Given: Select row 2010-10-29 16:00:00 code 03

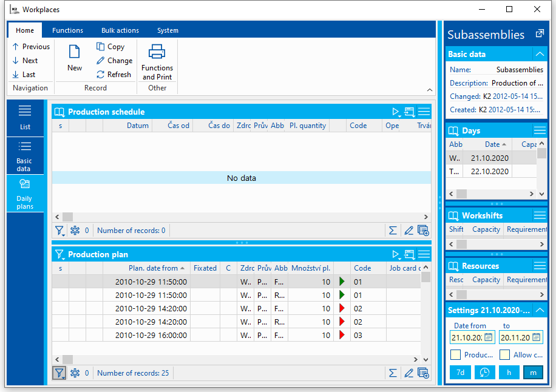Looking at the screenshot, I should tap(236, 336).
